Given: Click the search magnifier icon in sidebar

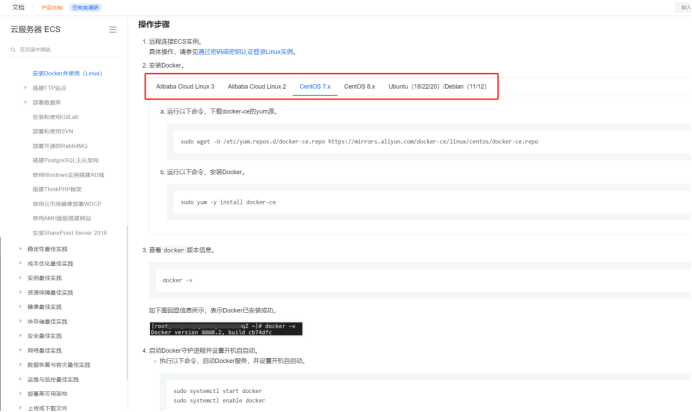Looking at the screenshot, I should pos(13,50).
